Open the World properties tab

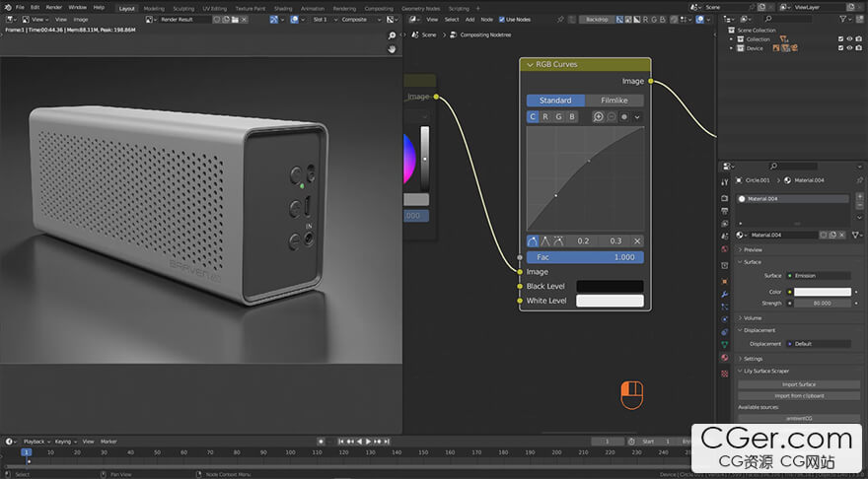(x=725, y=249)
